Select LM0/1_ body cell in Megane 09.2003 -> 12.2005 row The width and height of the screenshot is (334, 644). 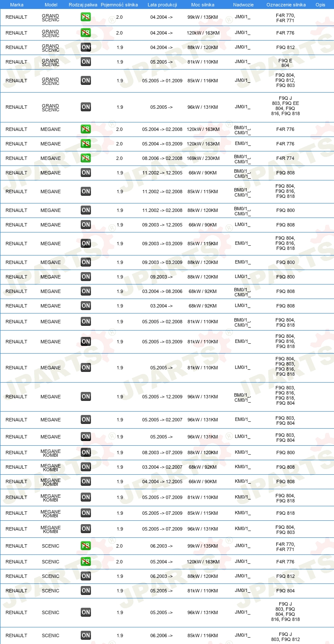tap(243, 225)
